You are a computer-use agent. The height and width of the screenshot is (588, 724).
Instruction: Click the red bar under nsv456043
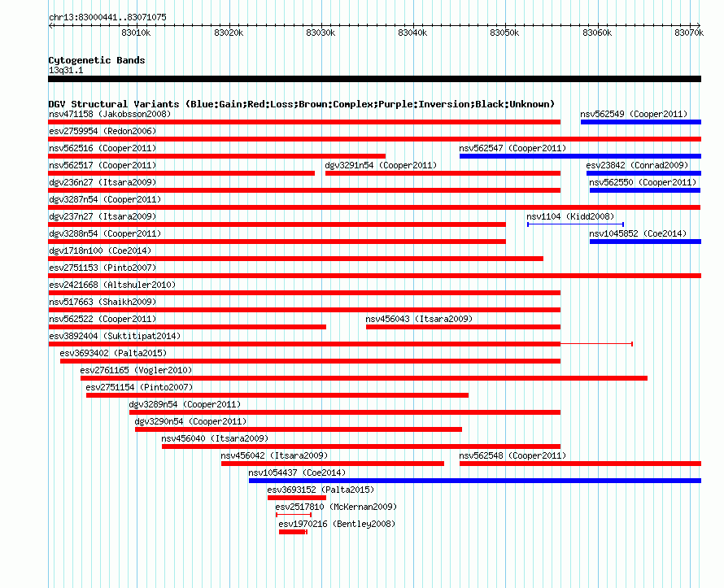[463, 327]
